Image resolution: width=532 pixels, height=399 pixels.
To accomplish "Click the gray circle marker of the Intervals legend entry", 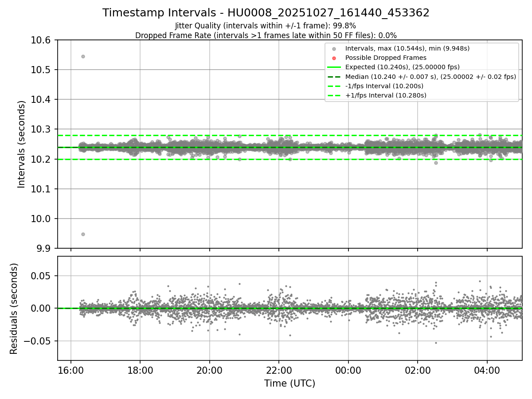I will [x=334, y=49].
